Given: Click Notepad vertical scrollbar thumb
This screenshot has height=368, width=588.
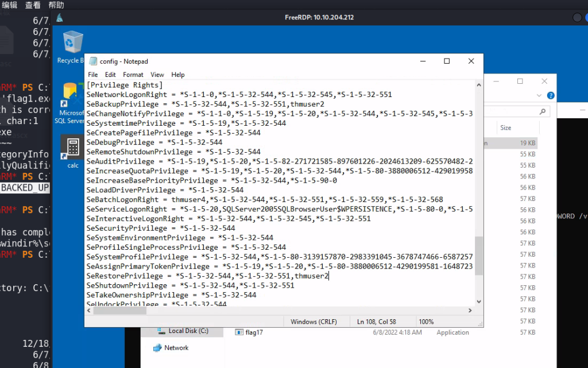Looking at the screenshot, I should (x=479, y=256).
